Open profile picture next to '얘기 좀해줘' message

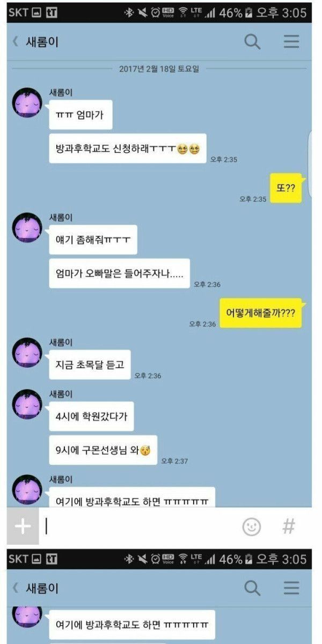[27, 228]
